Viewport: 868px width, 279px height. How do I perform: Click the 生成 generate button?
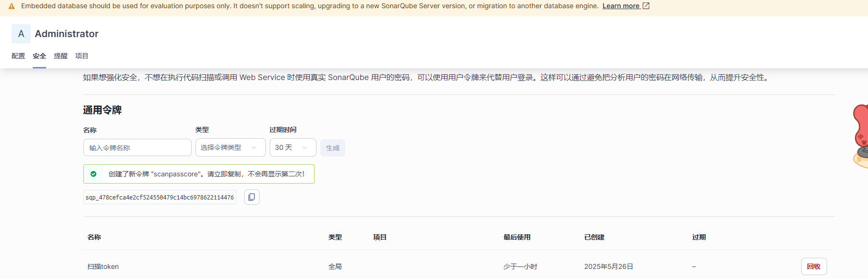[333, 148]
